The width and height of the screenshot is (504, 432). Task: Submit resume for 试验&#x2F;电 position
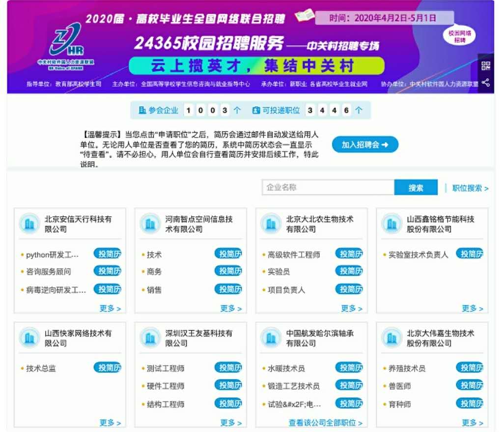point(349,403)
